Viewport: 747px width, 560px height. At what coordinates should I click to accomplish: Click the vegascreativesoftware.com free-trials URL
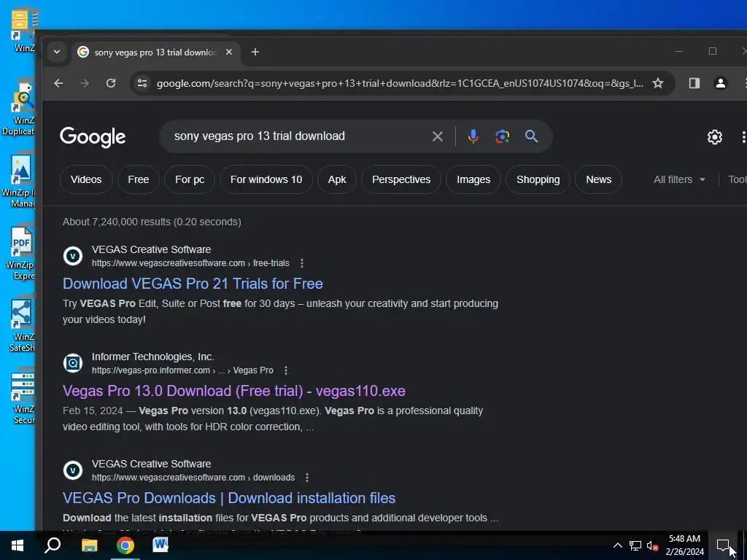tap(190, 263)
